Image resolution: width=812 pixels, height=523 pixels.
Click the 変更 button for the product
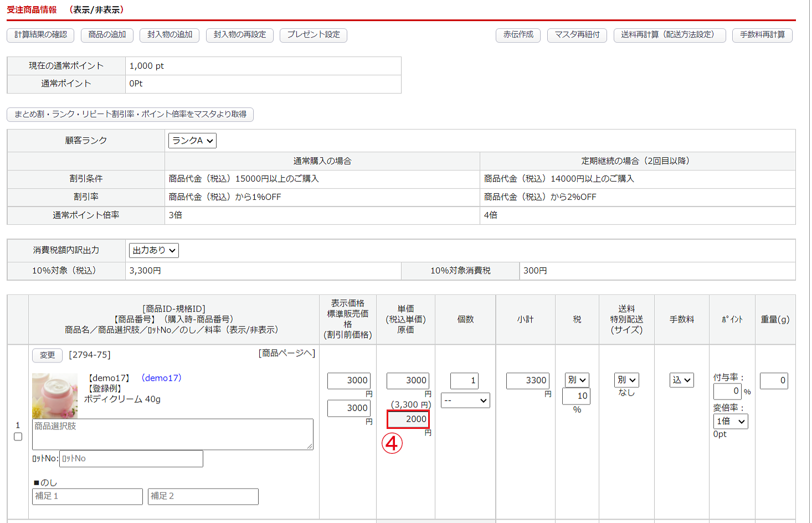tap(47, 355)
